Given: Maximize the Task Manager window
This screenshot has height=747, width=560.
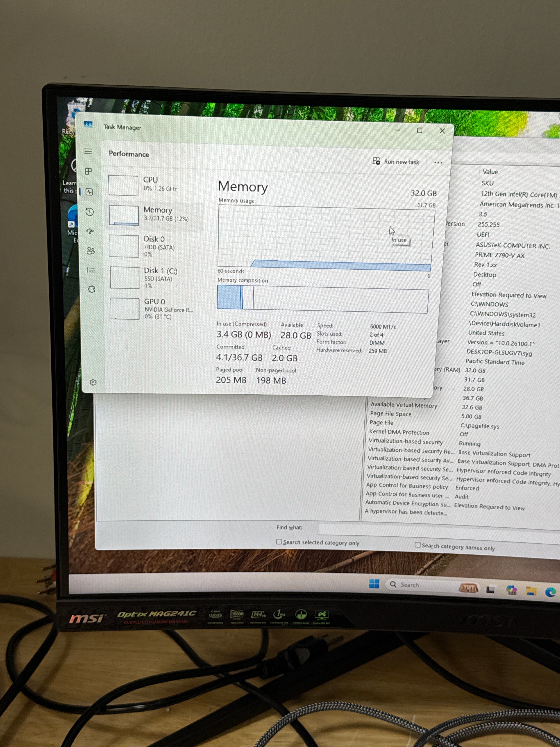Looking at the screenshot, I should pyautogui.click(x=420, y=130).
